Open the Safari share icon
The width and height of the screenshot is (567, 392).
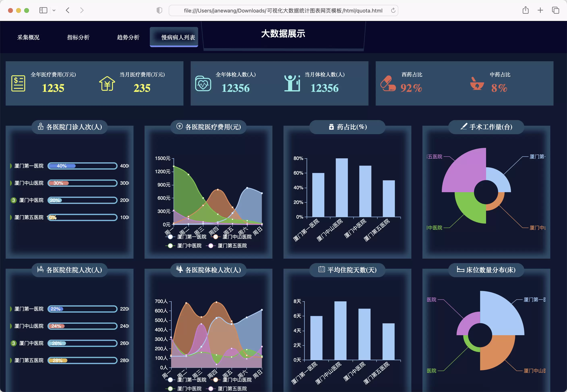tap(526, 10)
